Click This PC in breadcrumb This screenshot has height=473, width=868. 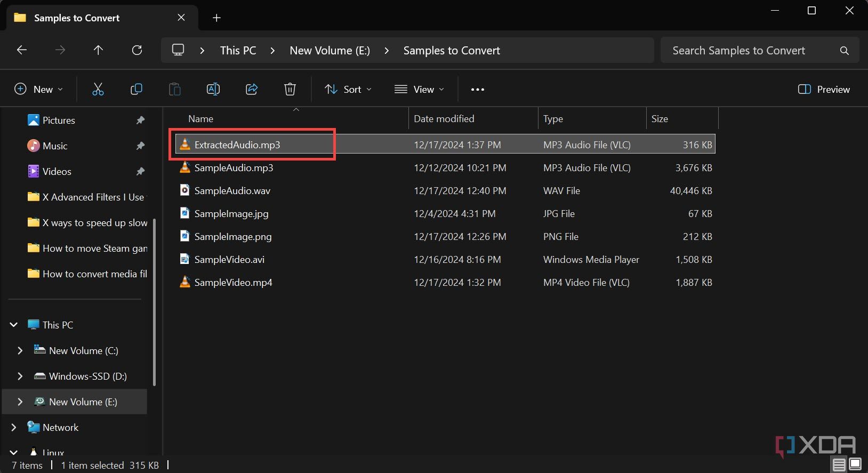(238, 51)
